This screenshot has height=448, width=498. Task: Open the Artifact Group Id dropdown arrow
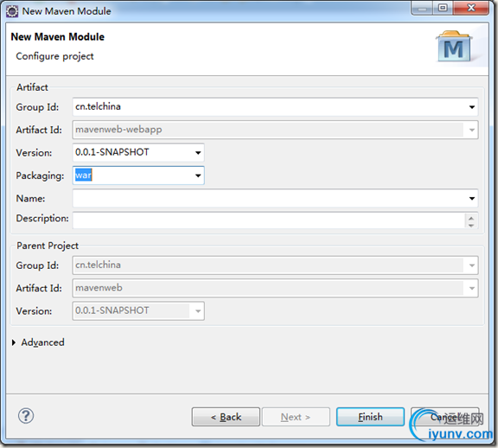tap(472, 107)
